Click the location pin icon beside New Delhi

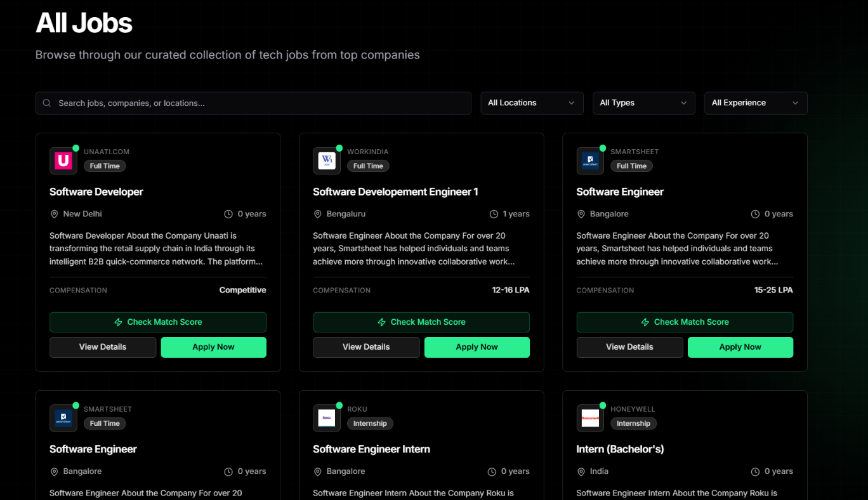pyautogui.click(x=54, y=214)
